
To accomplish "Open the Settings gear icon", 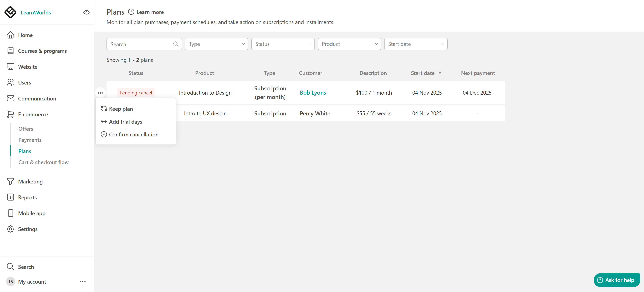I will [x=11, y=229].
